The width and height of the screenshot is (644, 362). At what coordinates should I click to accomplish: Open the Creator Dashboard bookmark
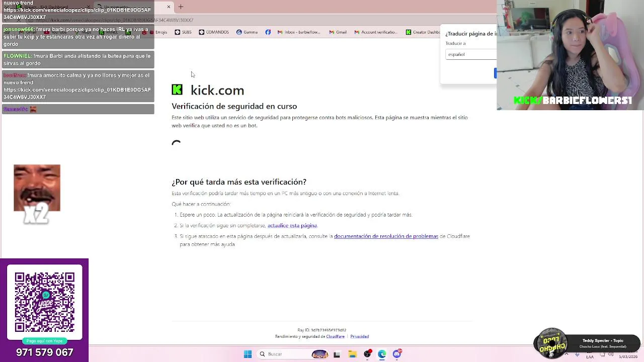423,32
